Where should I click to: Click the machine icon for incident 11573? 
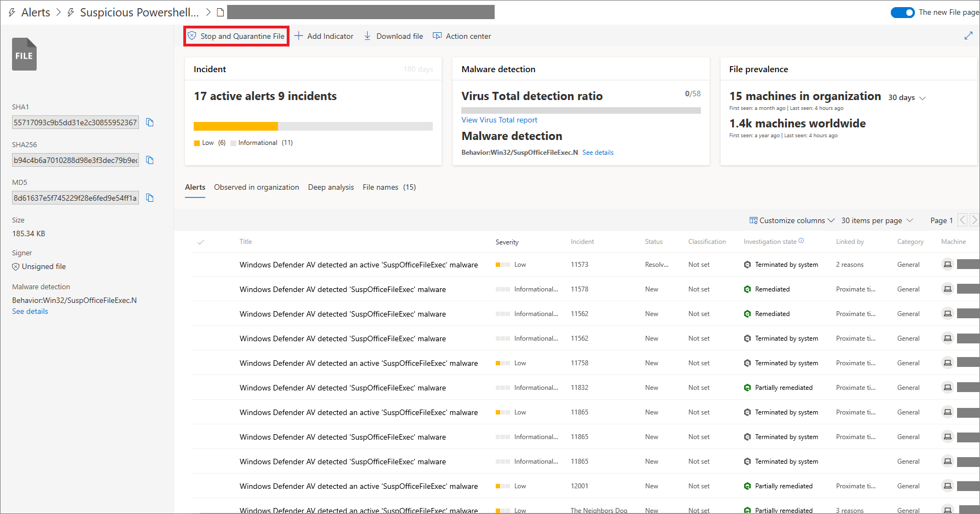tap(947, 265)
